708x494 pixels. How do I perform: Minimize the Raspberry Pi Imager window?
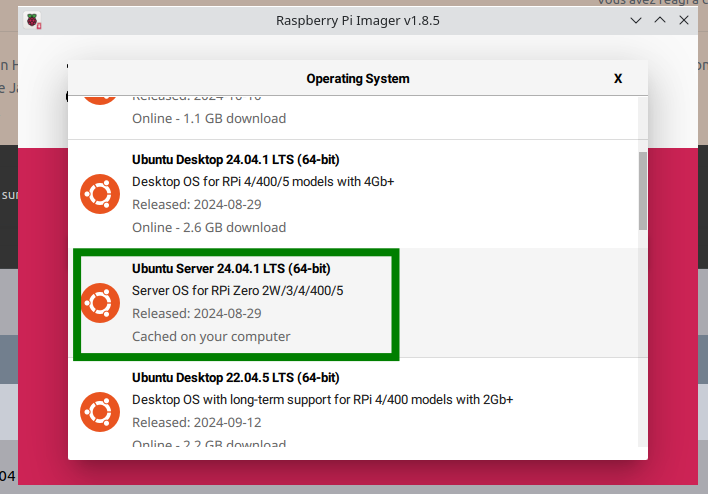(x=636, y=20)
